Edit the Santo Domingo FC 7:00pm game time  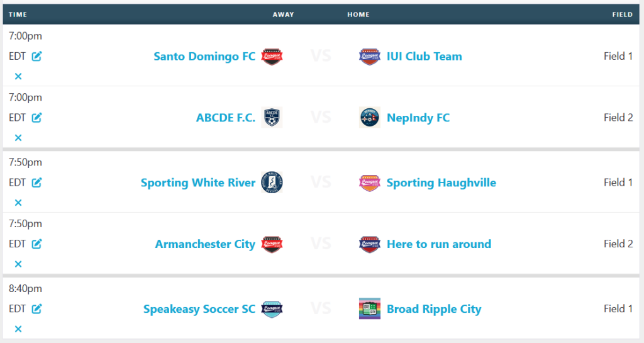pos(36,56)
